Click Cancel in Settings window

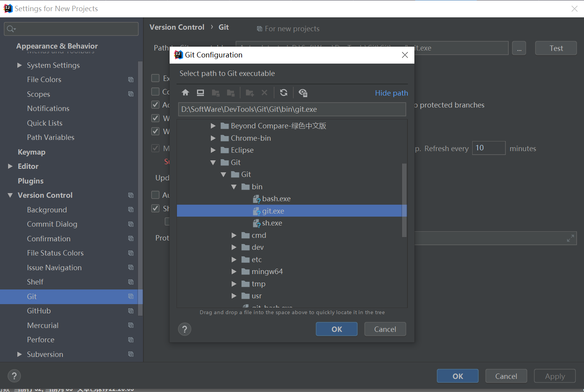point(506,376)
